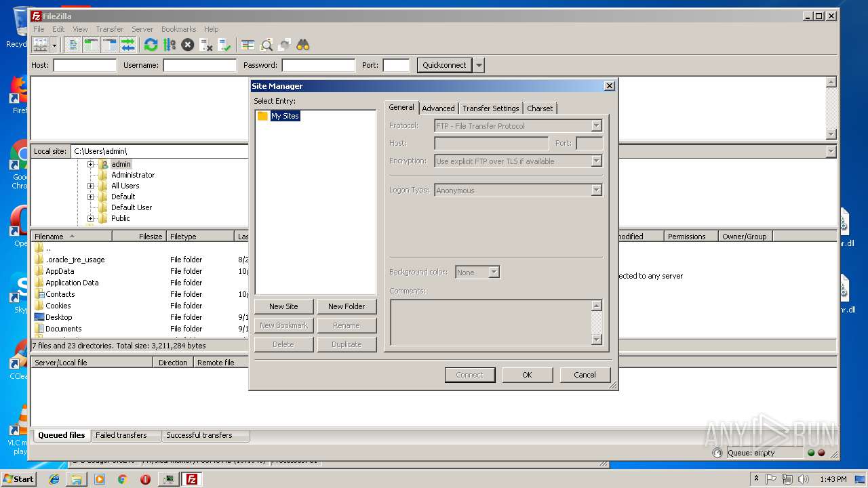
Task: Click the Windows Start button
Action: pos(18,479)
